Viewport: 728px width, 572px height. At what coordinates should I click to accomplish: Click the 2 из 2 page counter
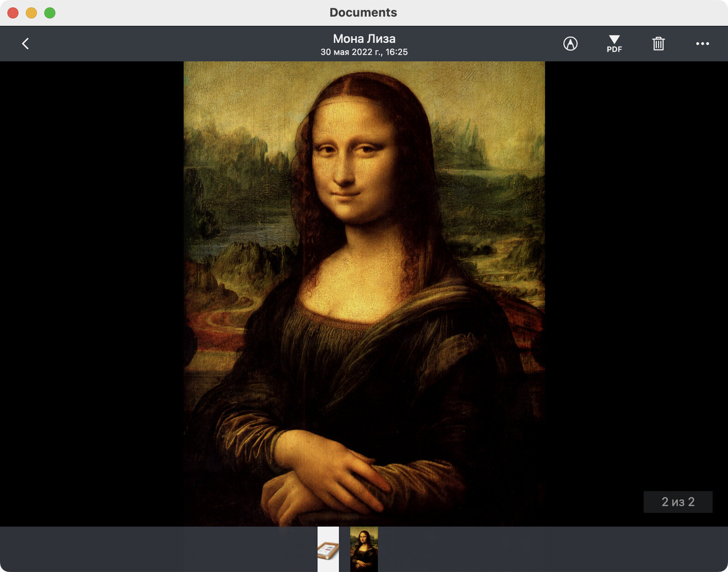678,502
